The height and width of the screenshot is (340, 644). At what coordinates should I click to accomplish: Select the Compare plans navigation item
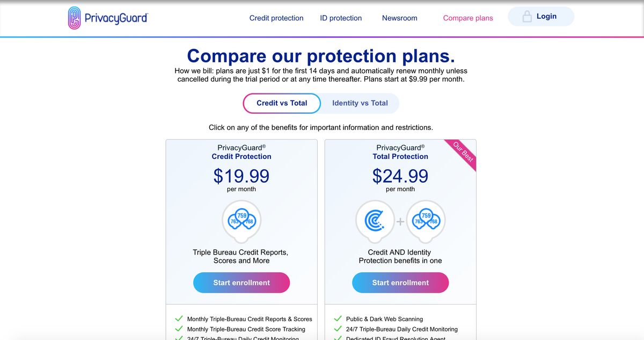pos(468,18)
